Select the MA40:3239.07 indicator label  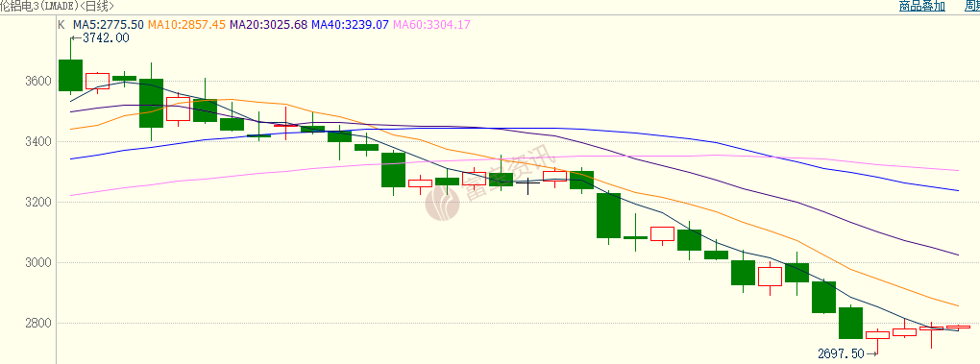click(x=350, y=25)
